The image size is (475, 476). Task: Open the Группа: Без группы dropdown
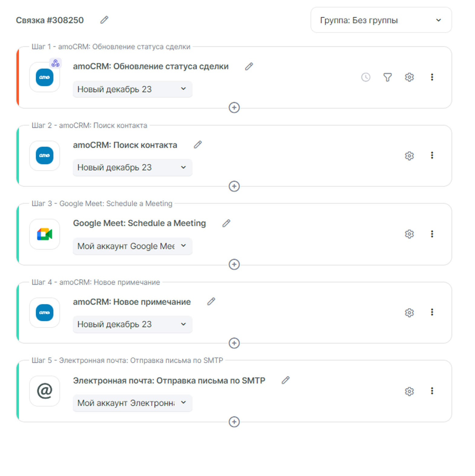[x=381, y=20]
